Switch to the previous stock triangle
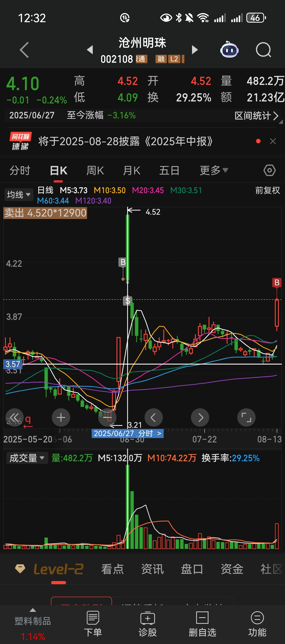The image size is (285, 644). [90, 50]
